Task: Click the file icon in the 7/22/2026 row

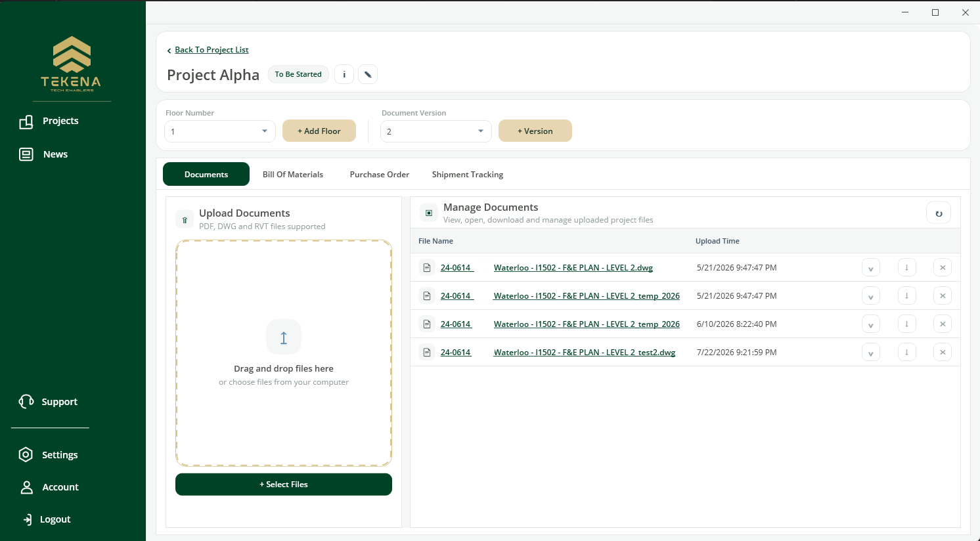Action: pos(427,353)
